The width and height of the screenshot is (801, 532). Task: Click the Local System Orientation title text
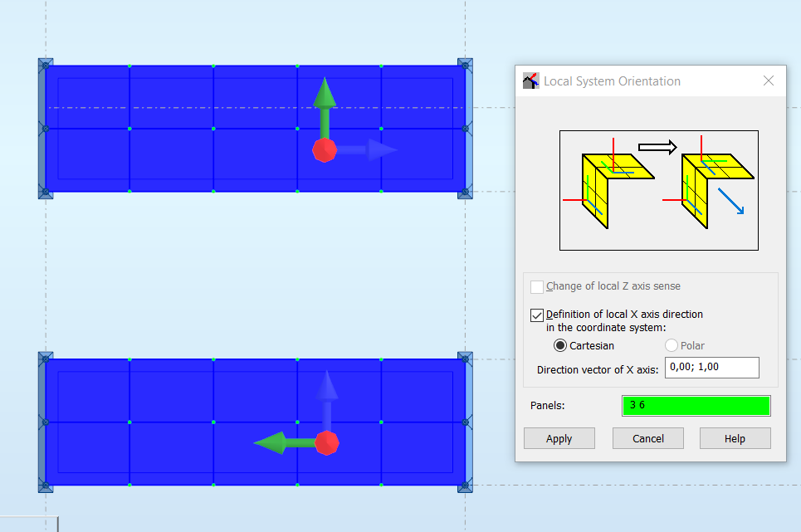[612, 81]
